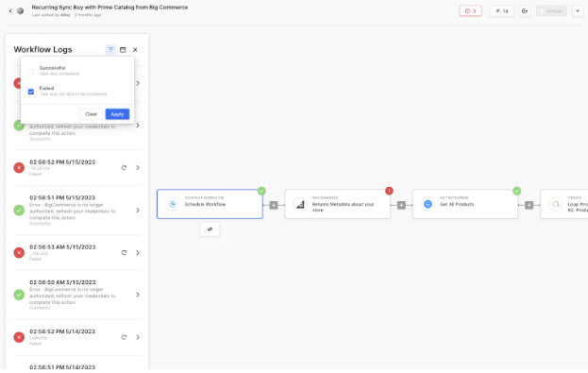Image resolution: width=588 pixels, height=373 pixels.
Task: Click red error badge on BigCommerce node
Action: 389,191
